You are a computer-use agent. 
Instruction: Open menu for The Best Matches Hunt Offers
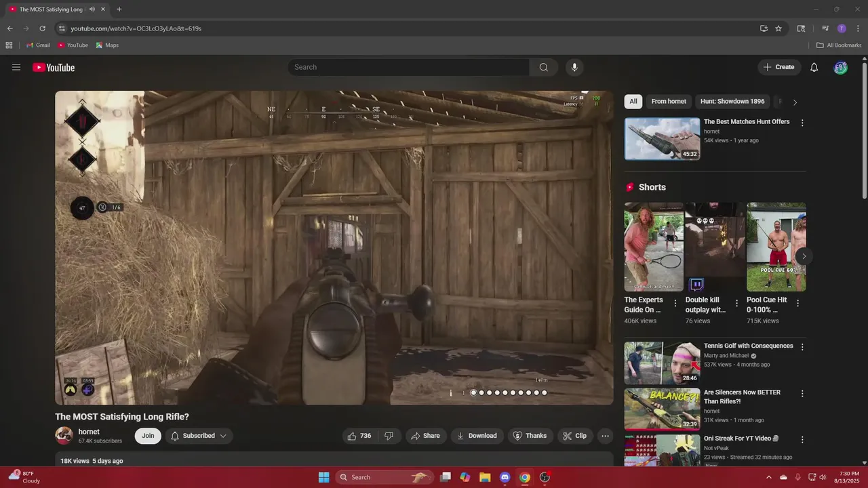[802, 123]
